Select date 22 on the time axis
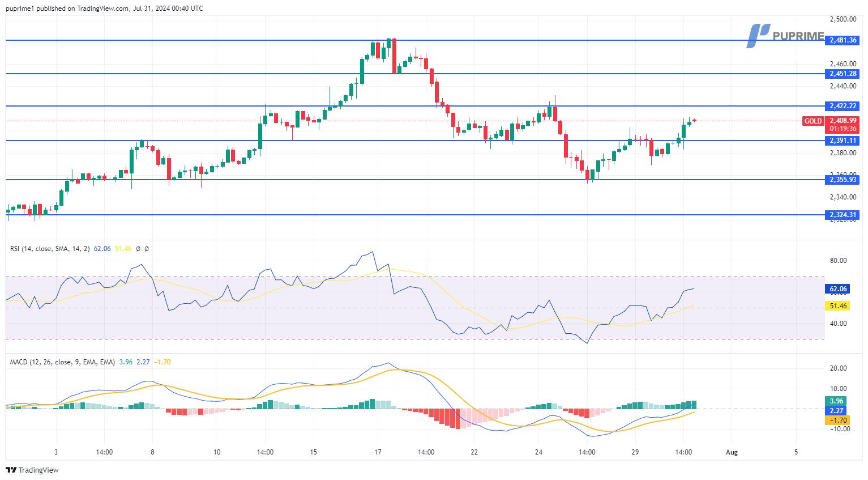This screenshot has height=480, width=868. (474, 452)
